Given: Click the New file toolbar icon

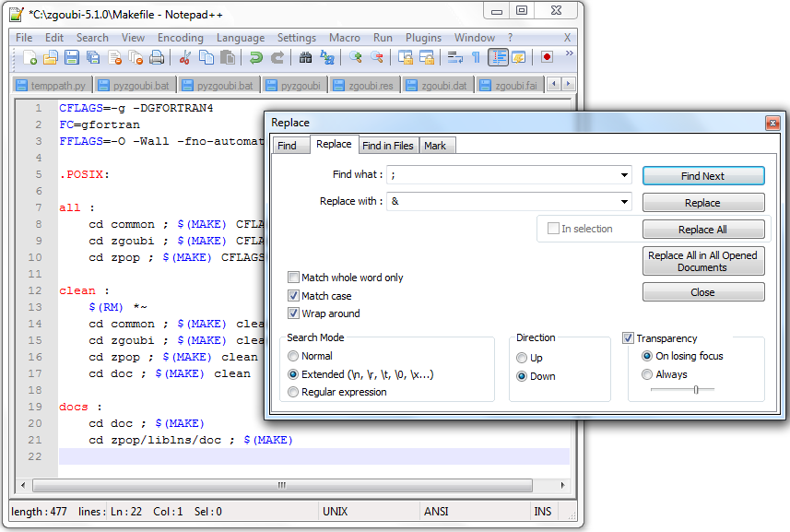Looking at the screenshot, I should pyautogui.click(x=30, y=57).
